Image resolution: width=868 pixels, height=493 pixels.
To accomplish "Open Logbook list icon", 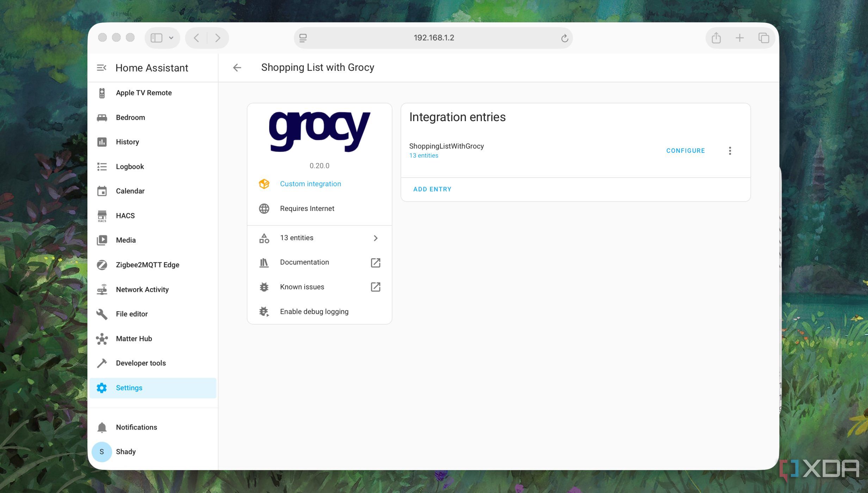I will [x=102, y=167].
